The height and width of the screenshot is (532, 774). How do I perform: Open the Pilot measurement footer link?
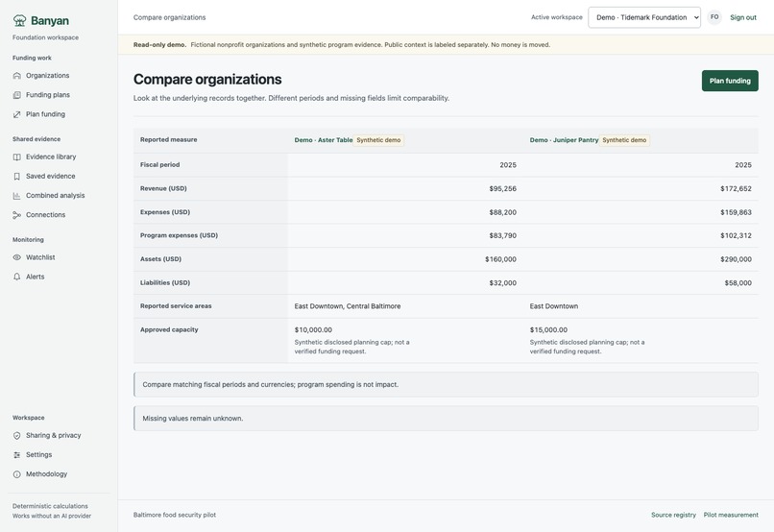(731, 515)
